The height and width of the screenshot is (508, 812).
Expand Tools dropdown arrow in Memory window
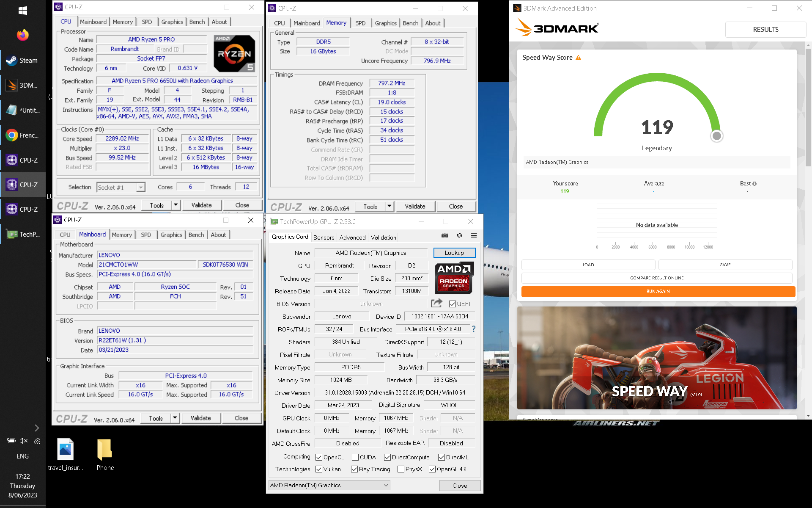390,207
